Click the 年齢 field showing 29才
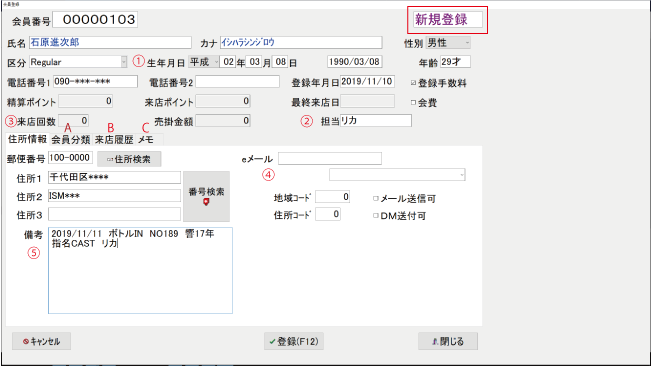651x366 pixels. coord(455,62)
